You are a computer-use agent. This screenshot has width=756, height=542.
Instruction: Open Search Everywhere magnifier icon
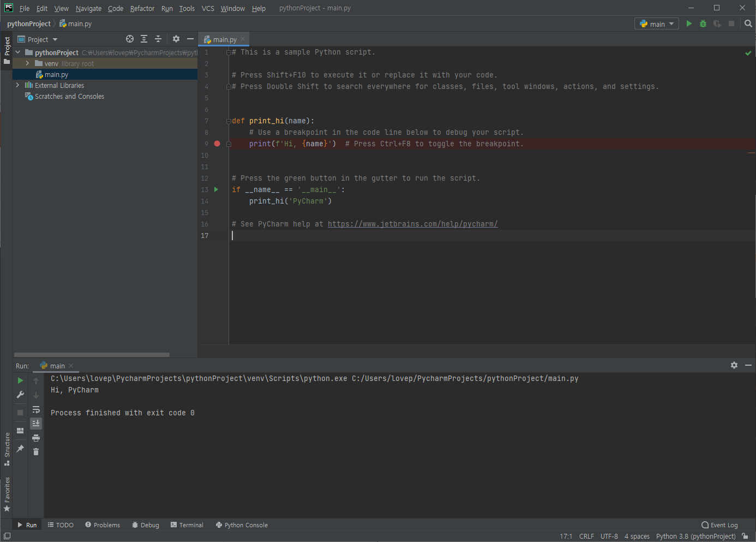748,23
